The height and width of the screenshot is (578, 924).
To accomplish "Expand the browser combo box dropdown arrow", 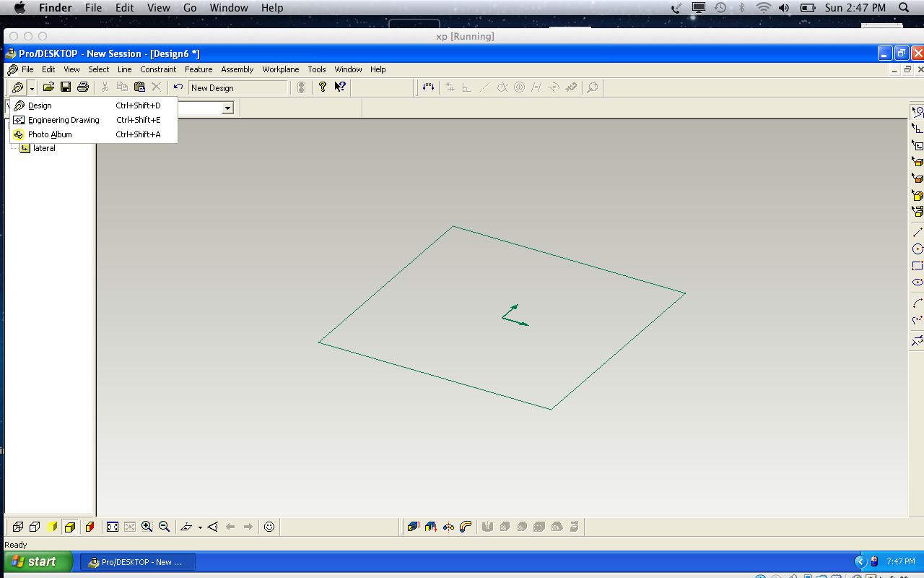I will point(228,108).
